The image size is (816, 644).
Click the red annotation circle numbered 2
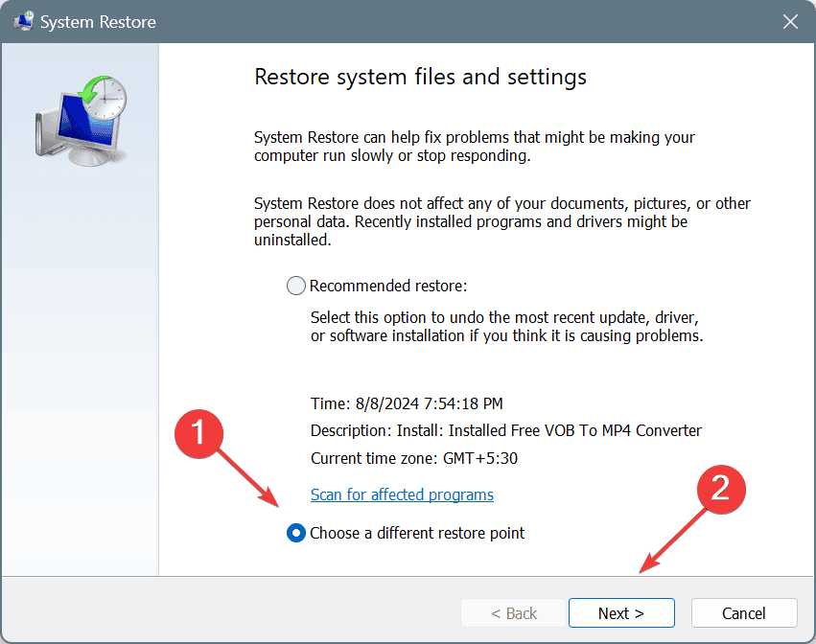pos(719,489)
